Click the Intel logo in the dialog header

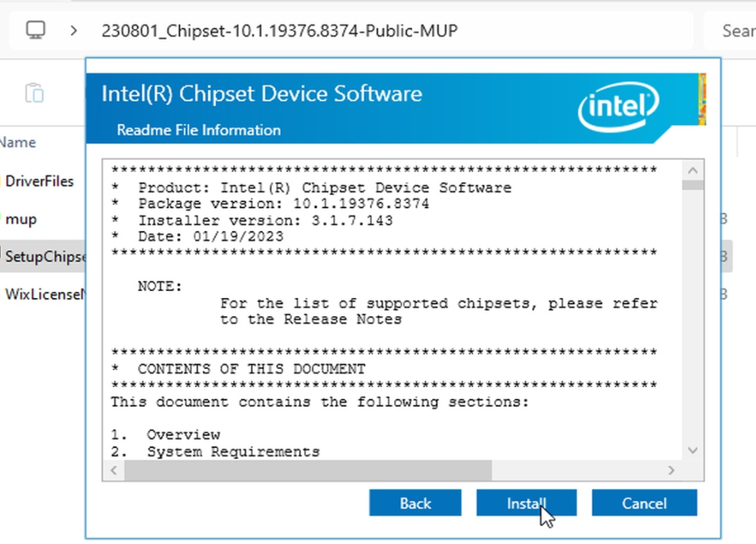pos(619,106)
